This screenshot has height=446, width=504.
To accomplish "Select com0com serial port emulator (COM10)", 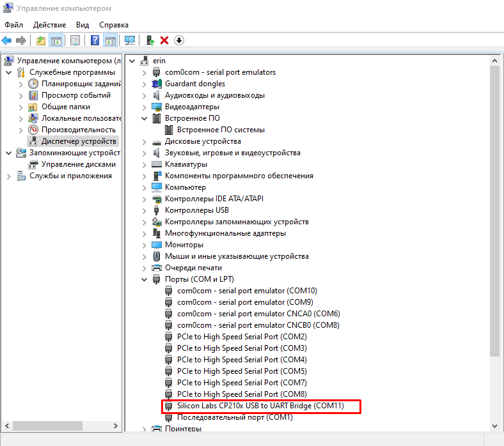I will [247, 291].
